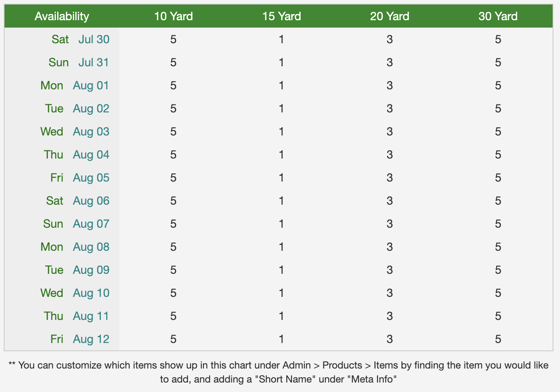Click the 15 Yard column header

click(282, 16)
